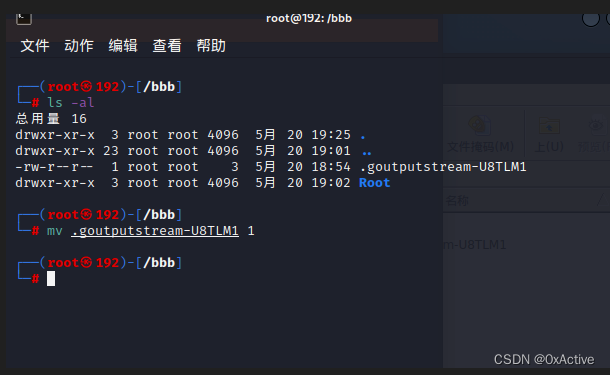Click the -rw-r--r-- permissions text
This screenshot has height=375, width=610.
[54, 167]
